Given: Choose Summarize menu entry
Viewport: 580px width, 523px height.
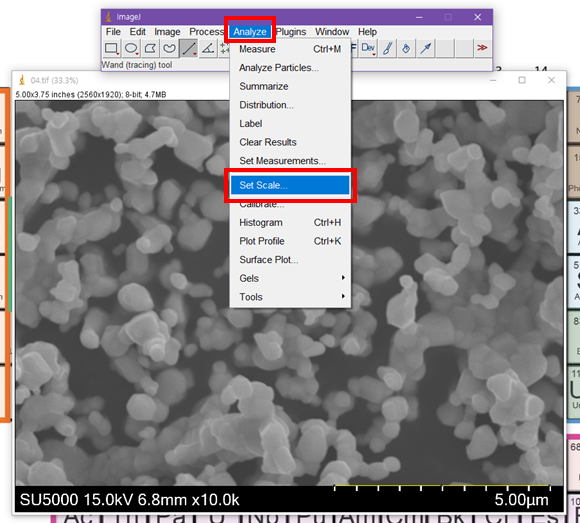Looking at the screenshot, I should pyautogui.click(x=290, y=86).
